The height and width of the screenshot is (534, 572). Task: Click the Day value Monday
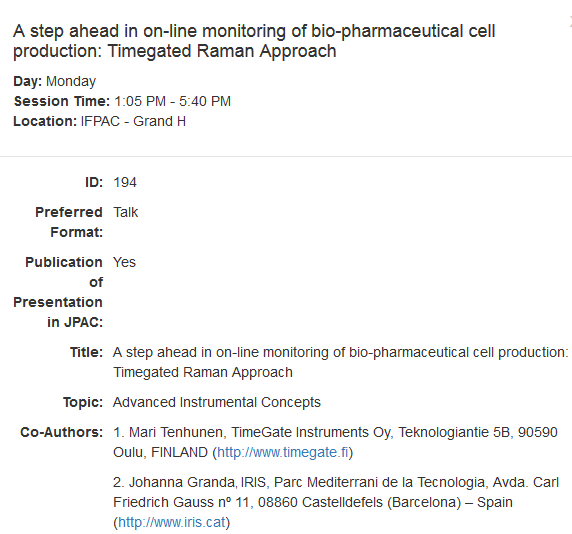coord(71,81)
